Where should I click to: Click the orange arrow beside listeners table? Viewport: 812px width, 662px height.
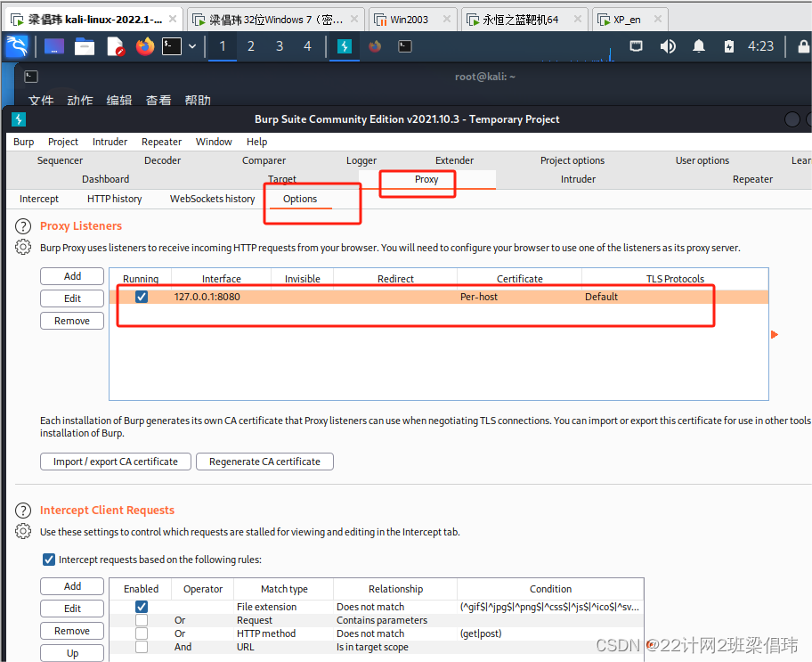pos(775,335)
